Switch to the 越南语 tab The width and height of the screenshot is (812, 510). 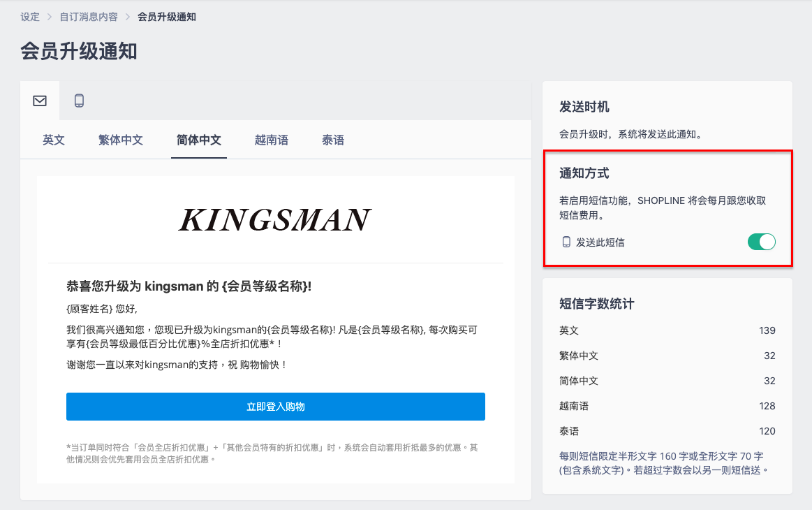pos(272,140)
